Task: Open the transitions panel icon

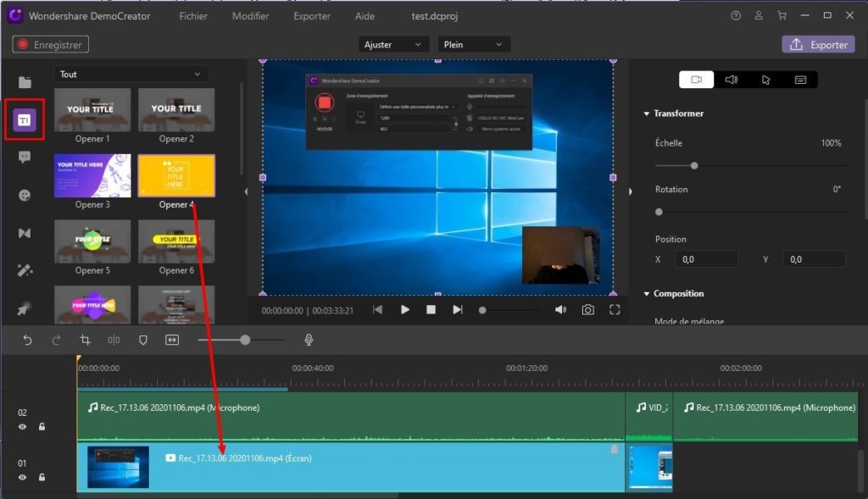Action: (25, 233)
